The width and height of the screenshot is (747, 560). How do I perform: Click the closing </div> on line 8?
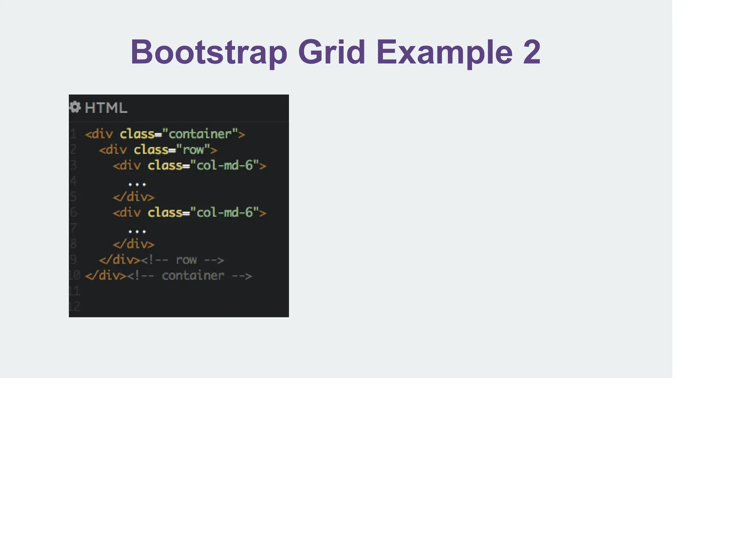[134, 244]
